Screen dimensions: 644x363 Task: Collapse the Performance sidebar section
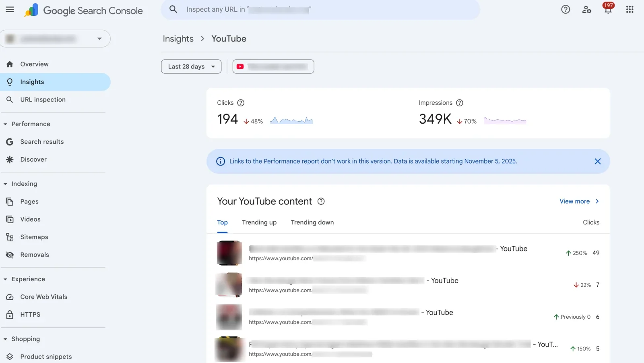coord(6,124)
